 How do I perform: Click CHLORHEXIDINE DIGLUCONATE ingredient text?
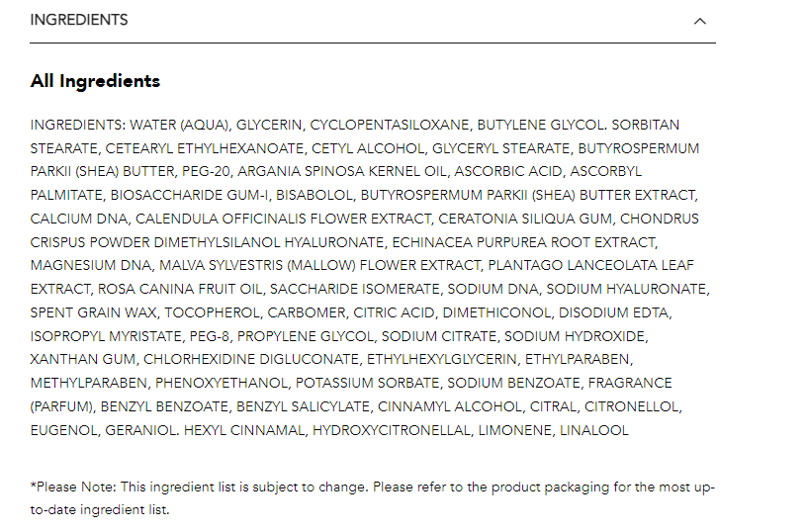pyautogui.click(x=250, y=359)
